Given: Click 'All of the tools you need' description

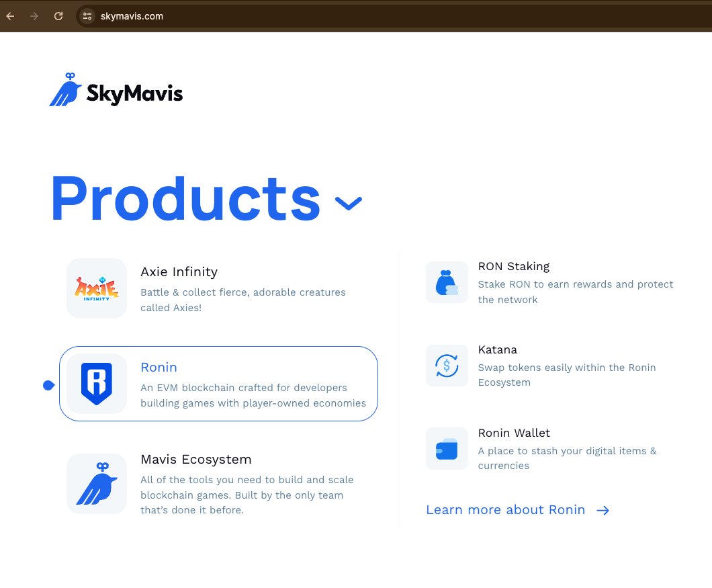Looking at the screenshot, I should coord(247,495).
